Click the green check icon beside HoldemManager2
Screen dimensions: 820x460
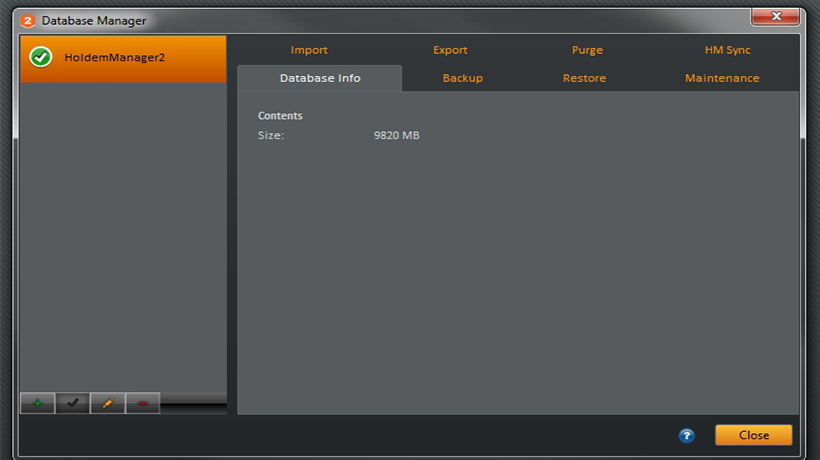coord(41,57)
